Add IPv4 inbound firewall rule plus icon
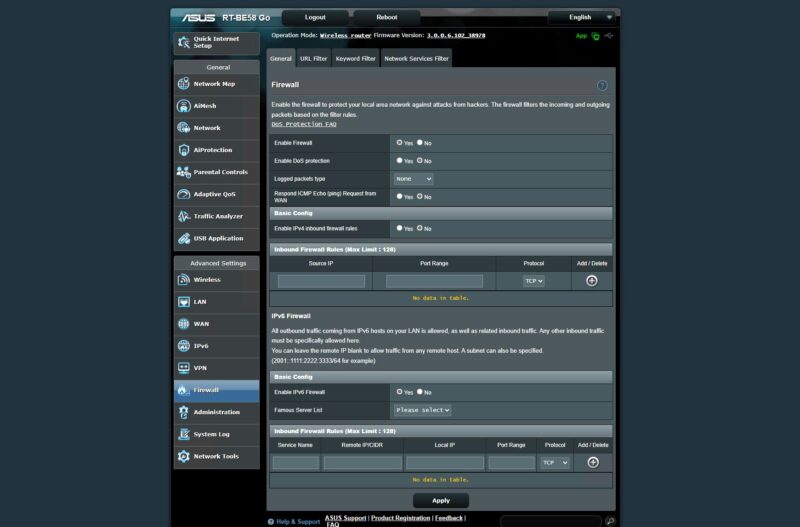 pos(591,281)
